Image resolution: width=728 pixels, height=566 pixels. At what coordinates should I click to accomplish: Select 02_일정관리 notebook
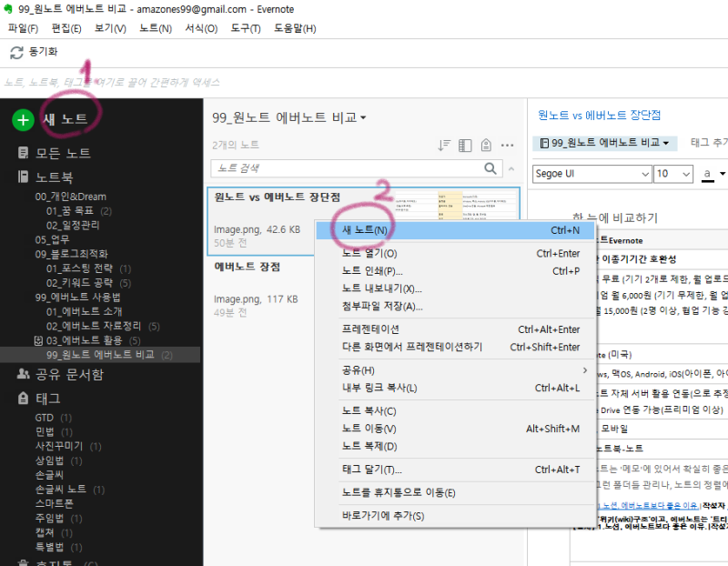[x=73, y=226]
